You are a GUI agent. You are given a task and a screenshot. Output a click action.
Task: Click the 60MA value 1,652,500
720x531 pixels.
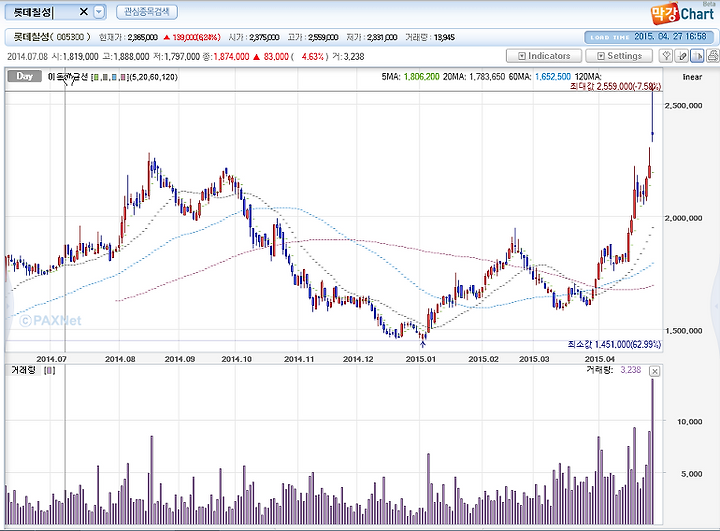[553, 77]
